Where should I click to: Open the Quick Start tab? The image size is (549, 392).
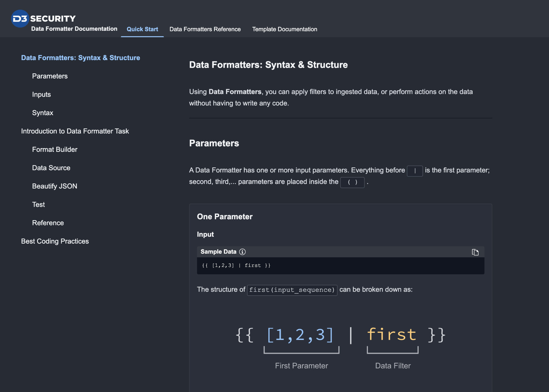[142, 29]
